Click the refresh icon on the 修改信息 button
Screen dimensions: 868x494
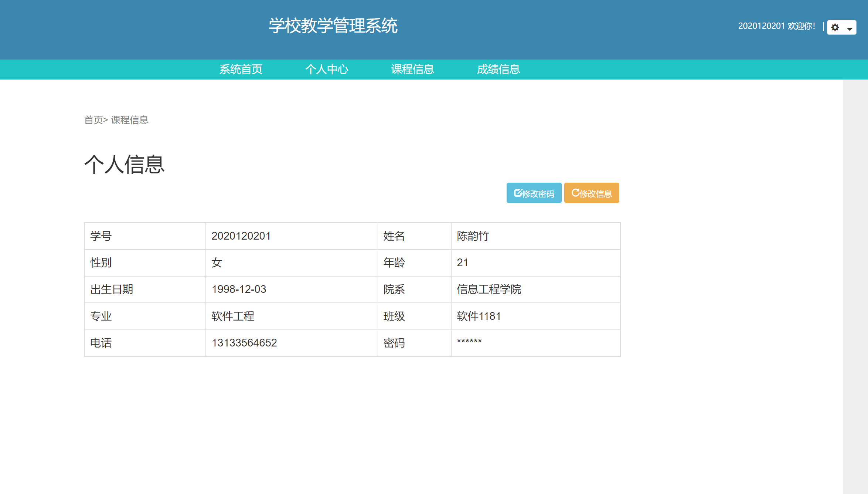[x=575, y=193]
